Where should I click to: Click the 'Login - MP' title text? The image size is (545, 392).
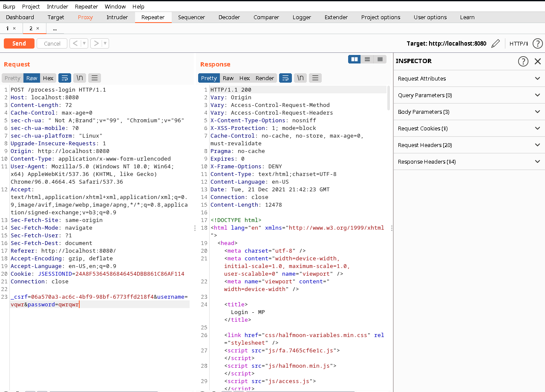[248, 312]
